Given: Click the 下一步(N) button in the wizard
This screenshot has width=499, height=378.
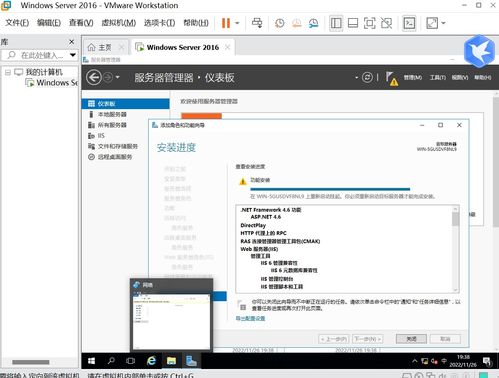Looking at the screenshot, I should (368, 339).
